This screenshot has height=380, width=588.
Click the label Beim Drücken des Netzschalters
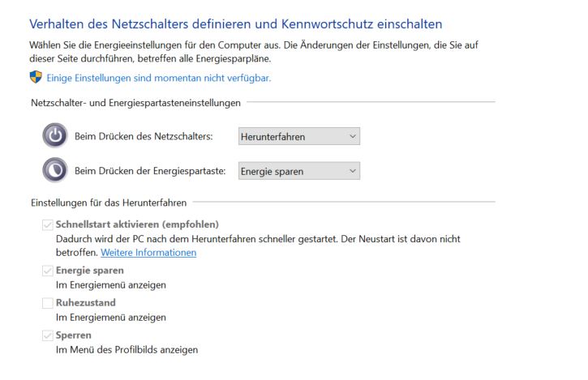[x=144, y=137]
